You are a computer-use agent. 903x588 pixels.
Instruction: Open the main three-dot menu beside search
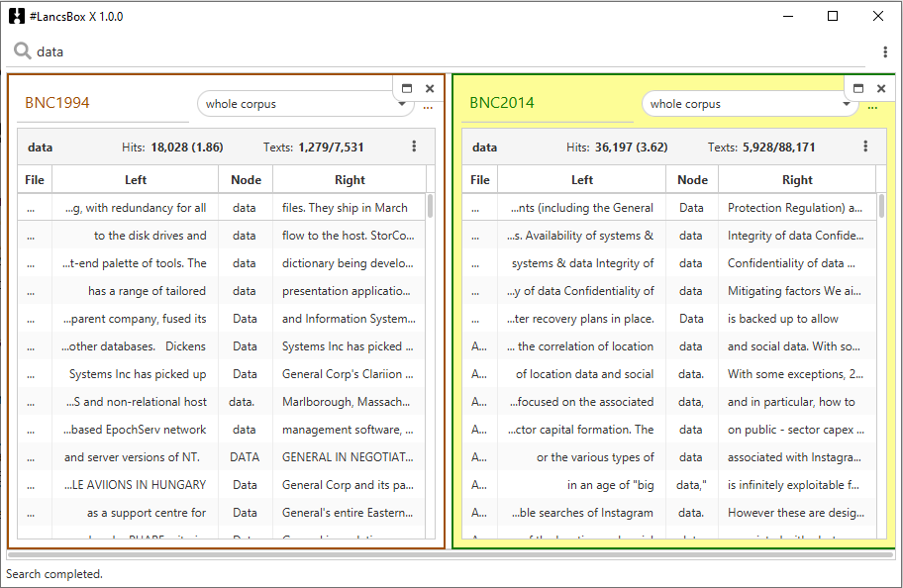pos(885,52)
